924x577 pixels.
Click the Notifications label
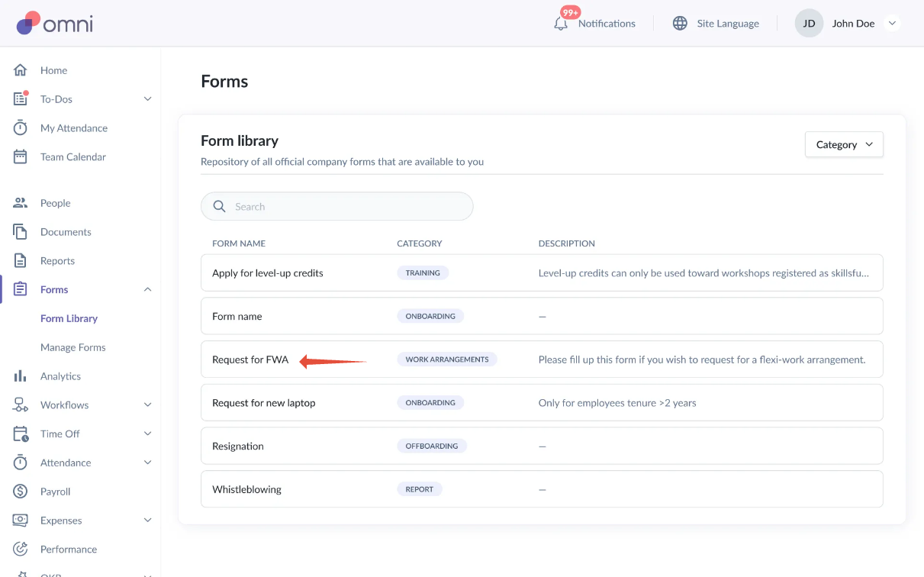coord(607,24)
